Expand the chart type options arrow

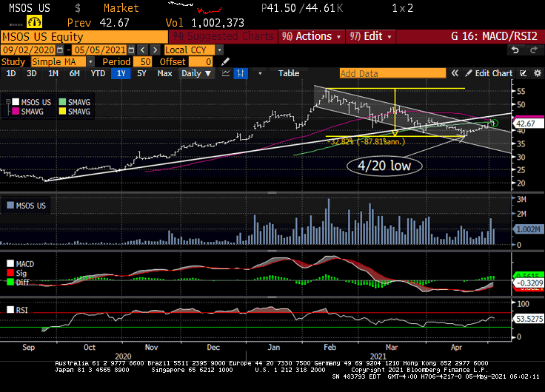[260, 73]
